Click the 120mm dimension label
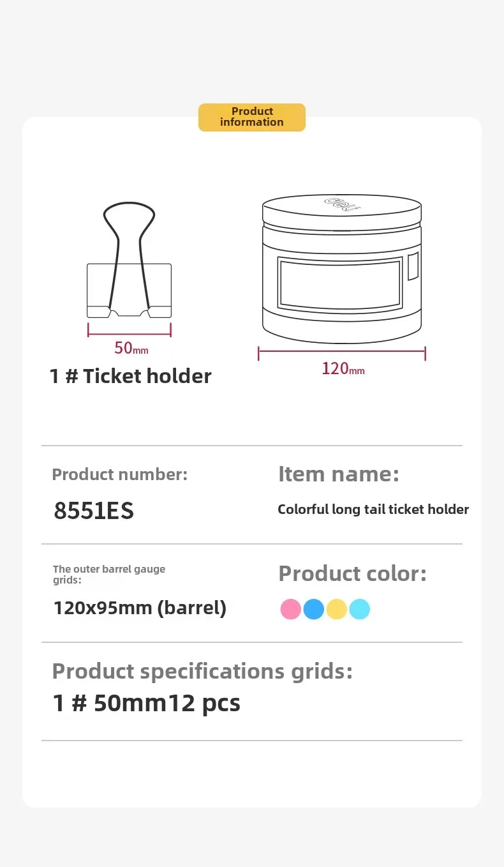The height and width of the screenshot is (867, 504). click(343, 369)
